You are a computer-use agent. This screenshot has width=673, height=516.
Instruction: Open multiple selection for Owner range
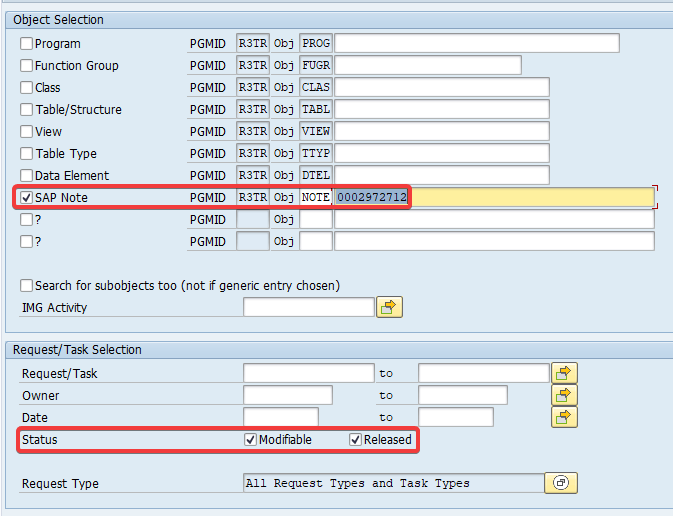[x=565, y=395]
